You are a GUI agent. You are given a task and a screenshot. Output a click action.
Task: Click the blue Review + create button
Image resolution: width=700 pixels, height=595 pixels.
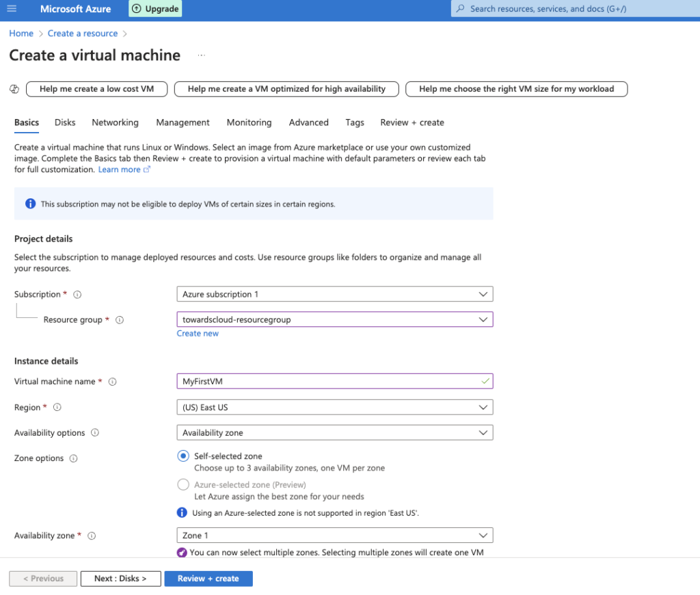[208, 579]
